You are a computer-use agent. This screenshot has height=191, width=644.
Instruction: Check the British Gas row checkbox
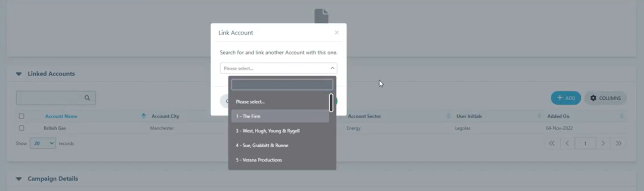tap(22, 128)
